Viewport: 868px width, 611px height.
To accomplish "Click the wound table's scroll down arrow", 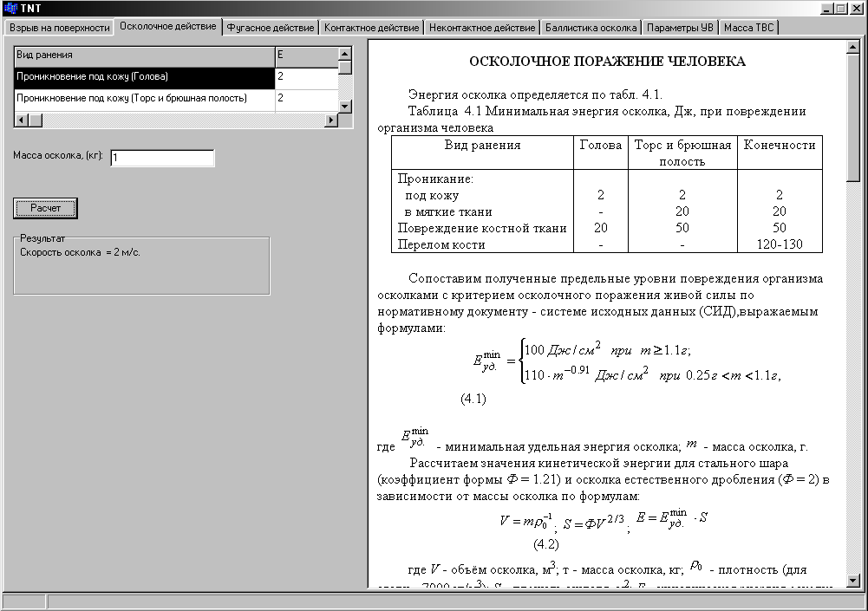I will pos(345,107).
